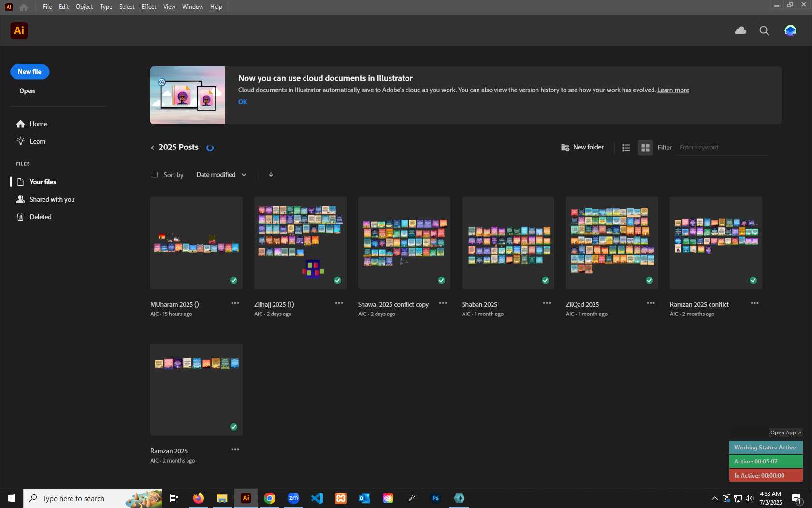Image resolution: width=812 pixels, height=508 pixels.
Task: Open the Ramzan 2025 conflict thumbnail
Action: click(x=716, y=243)
